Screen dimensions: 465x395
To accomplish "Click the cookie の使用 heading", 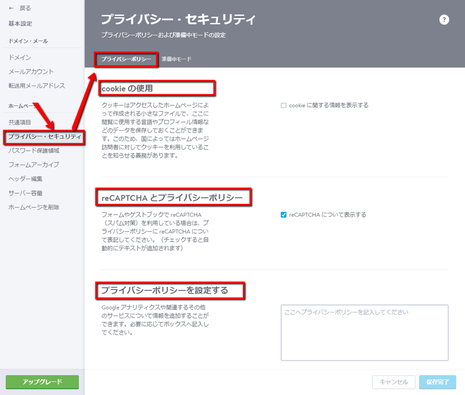I will click(x=127, y=89).
